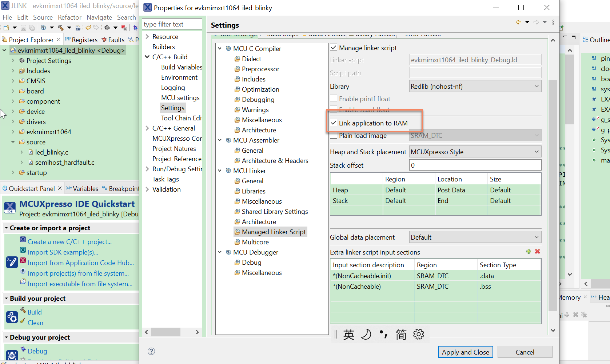The height and width of the screenshot is (364, 610).
Task: Click the Create new C/C++ project icon
Action: (23, 240)
